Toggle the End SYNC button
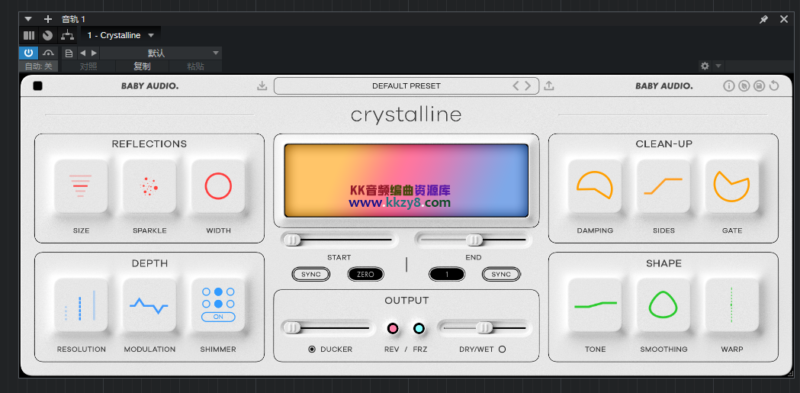The width and height of the screenshot is (800, 393). click(501, 275)
